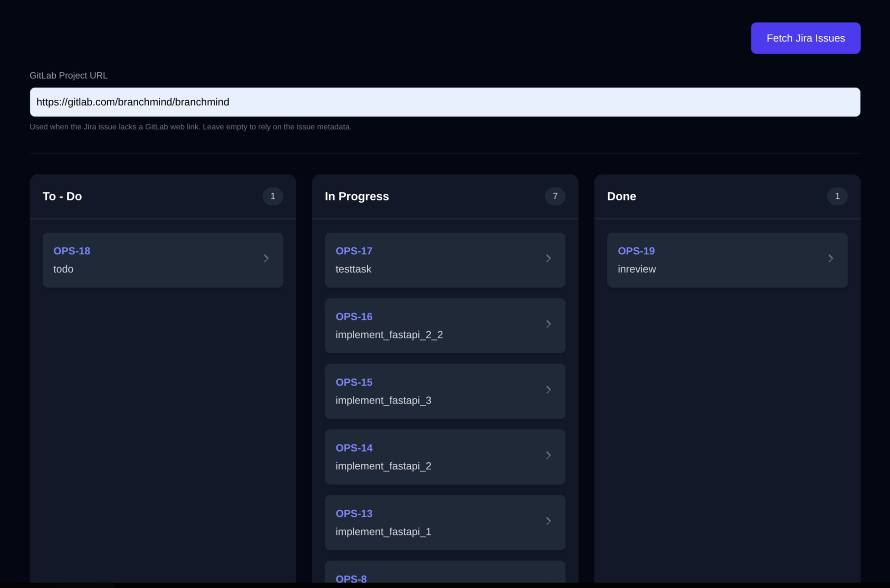Screen dimensions: 890x588
Task: Open the OPS-18 issue key link
Action: pos(72,251)
